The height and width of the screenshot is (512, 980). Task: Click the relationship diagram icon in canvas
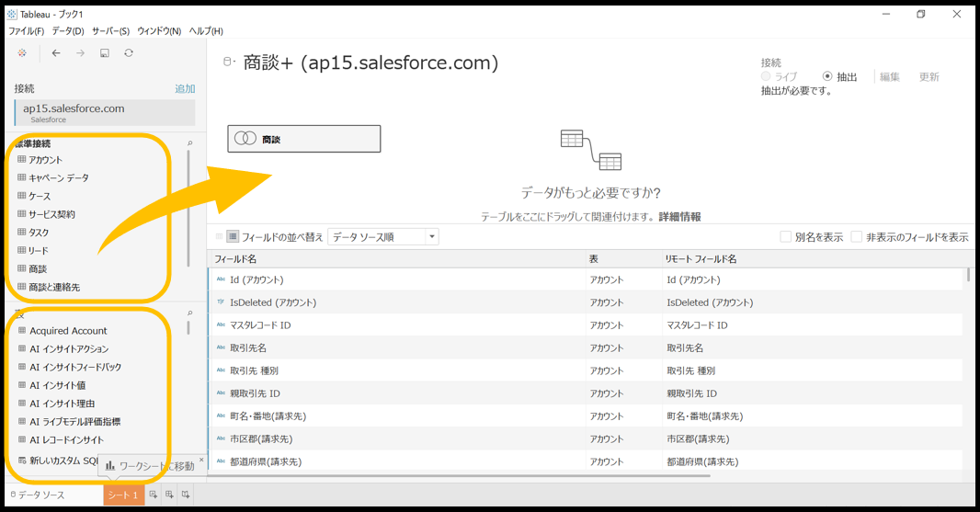tap(590, 150)
